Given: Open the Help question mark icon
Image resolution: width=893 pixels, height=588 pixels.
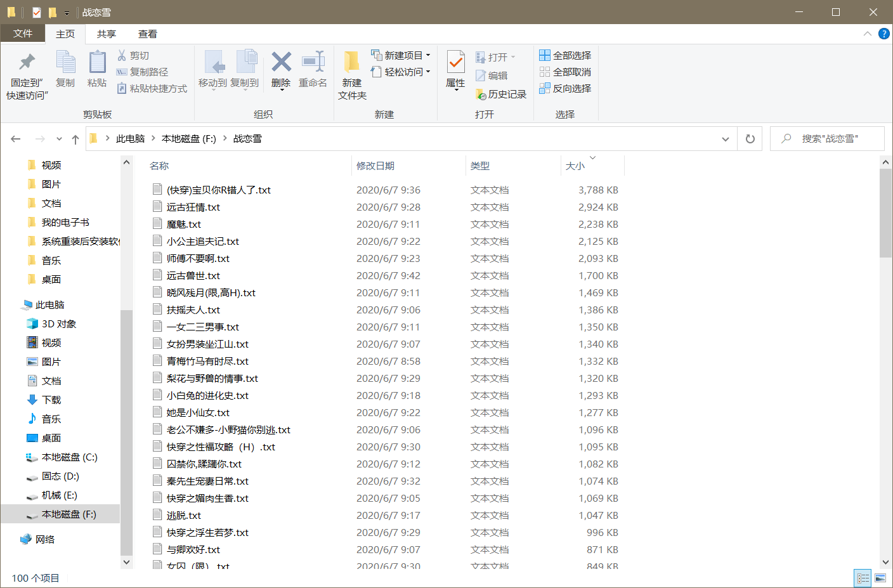Looking at the screenshot, I should point(883,34).
